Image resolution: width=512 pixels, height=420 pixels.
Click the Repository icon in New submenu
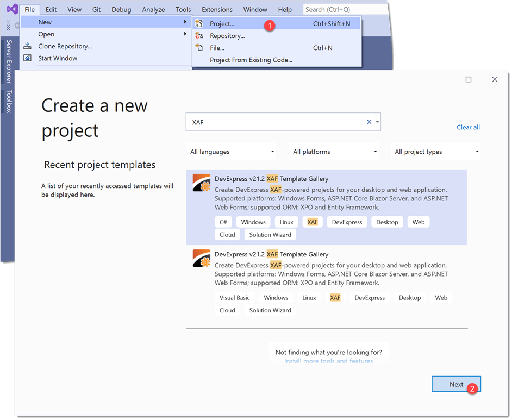tap(199, 36)
